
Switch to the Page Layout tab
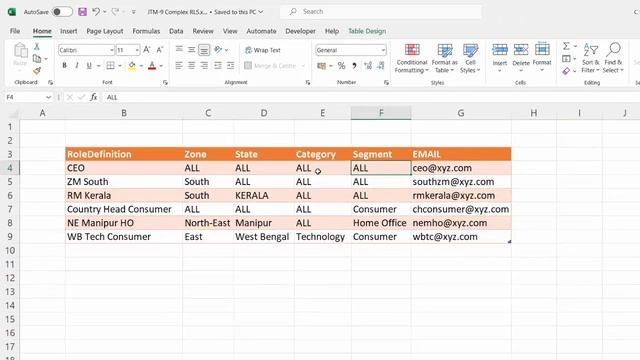pyautogui.click(x=104, y=31)
